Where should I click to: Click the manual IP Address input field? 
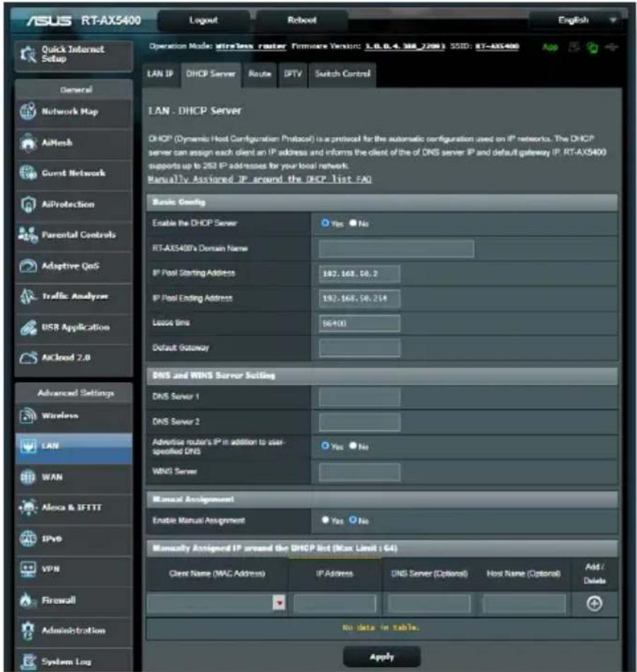(335, 603)
